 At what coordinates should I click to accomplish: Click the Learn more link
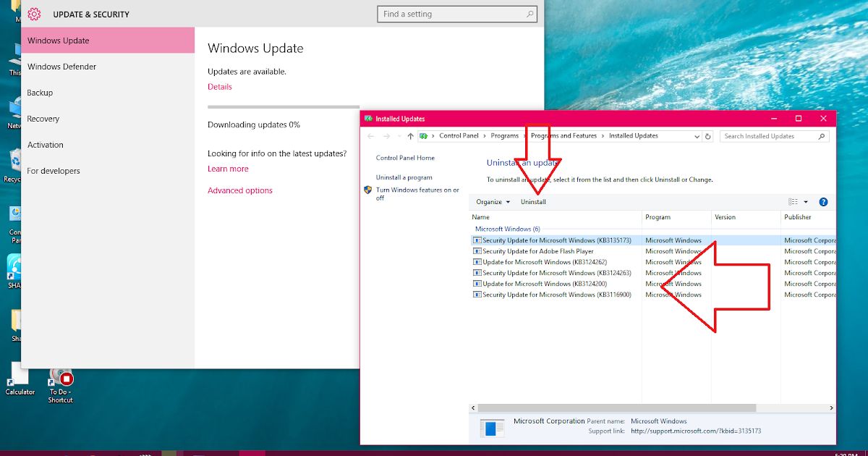[228, 169]
